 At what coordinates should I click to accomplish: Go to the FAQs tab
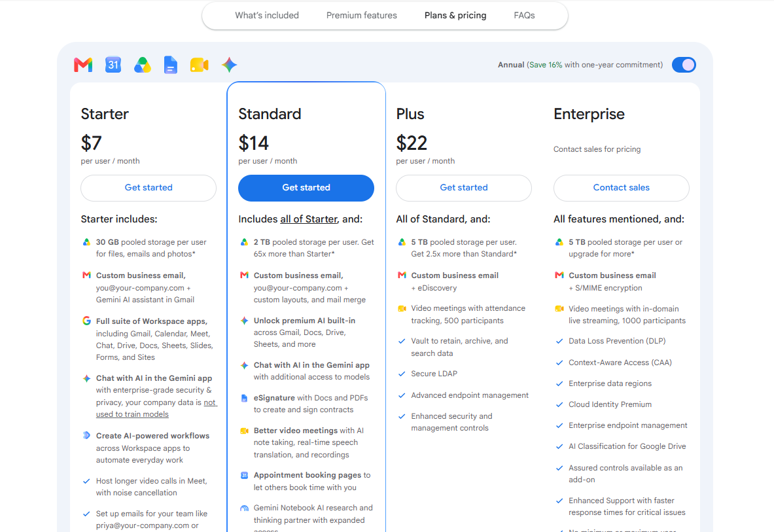pyautogui.click(x=524, y=15)
